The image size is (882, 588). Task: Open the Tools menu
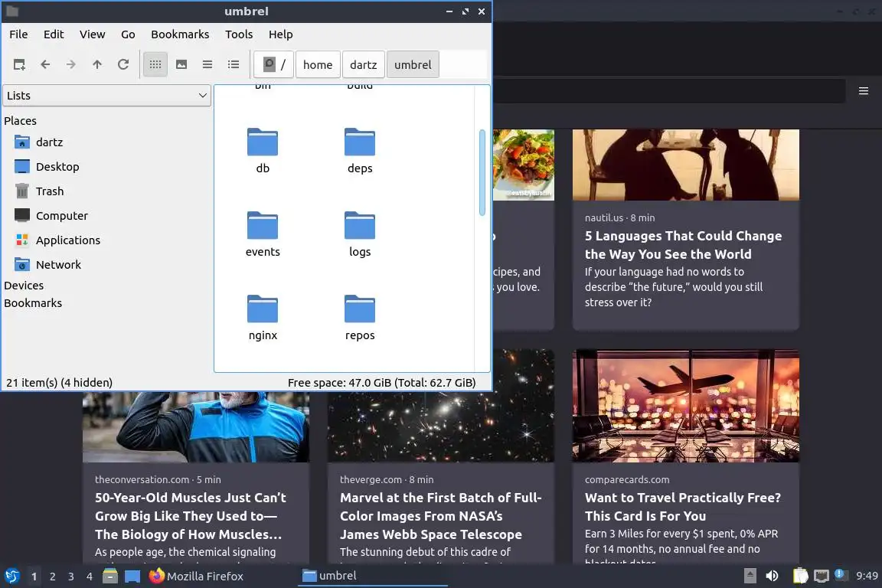point(239,34)
